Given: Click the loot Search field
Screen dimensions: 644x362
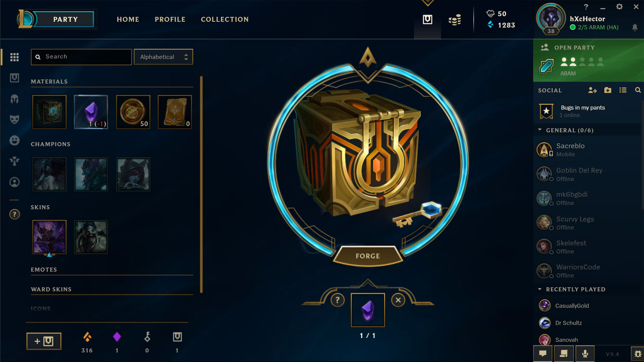Looking at the screenshot, I should 81,57.
